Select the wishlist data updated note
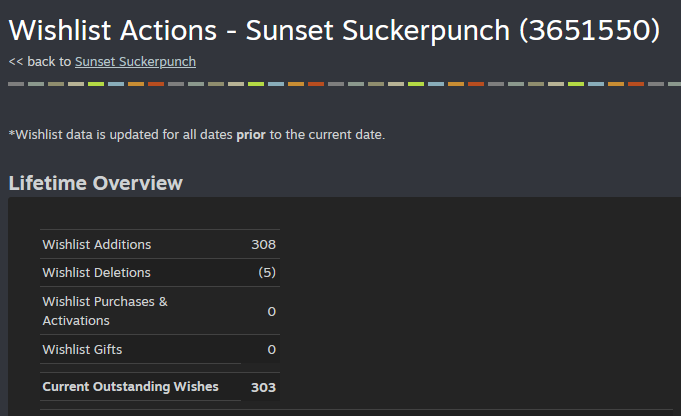Viewport: 681px width, 416px height. (x=197, y=135)
